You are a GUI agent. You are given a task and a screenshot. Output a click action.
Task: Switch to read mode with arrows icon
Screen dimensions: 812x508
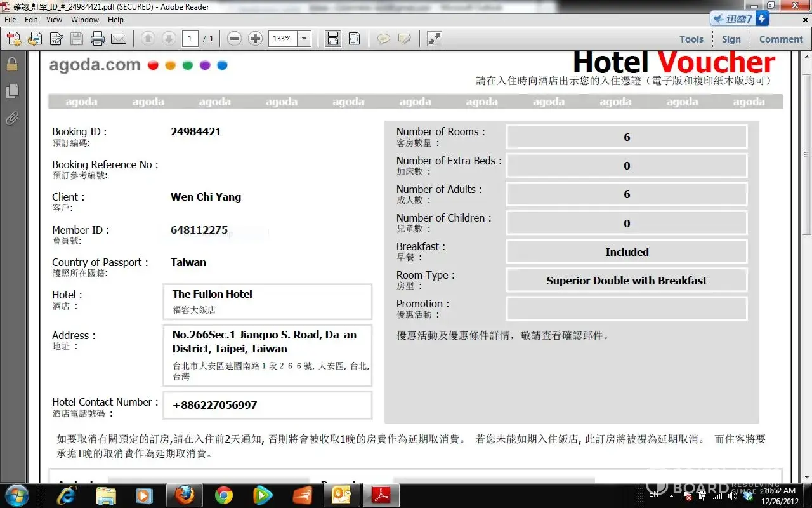435,39
